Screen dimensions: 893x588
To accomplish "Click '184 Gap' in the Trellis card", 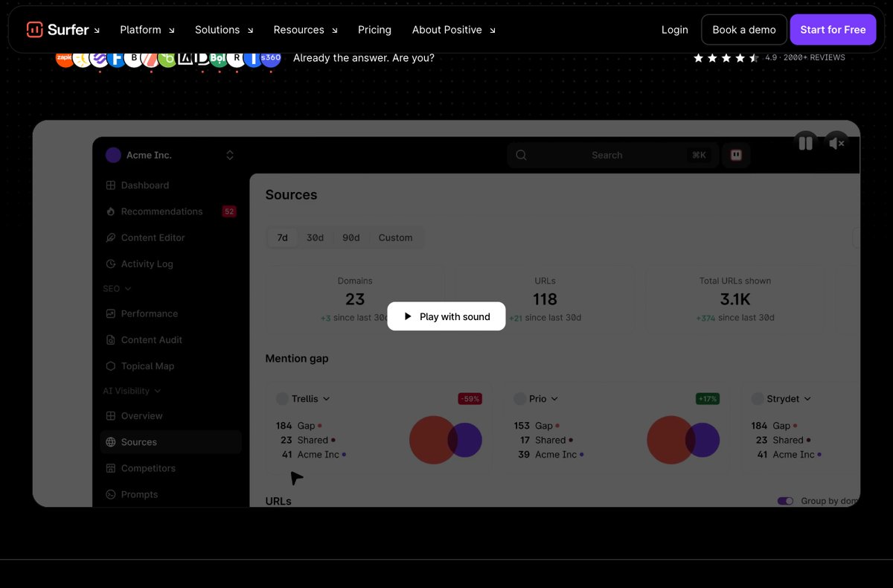I will coord(298,426).
